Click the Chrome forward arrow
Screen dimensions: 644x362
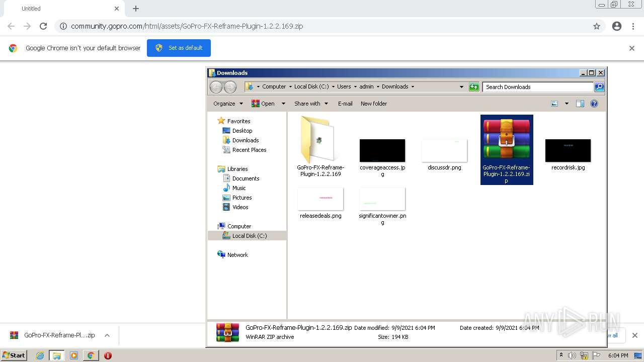tap(27, 26)
